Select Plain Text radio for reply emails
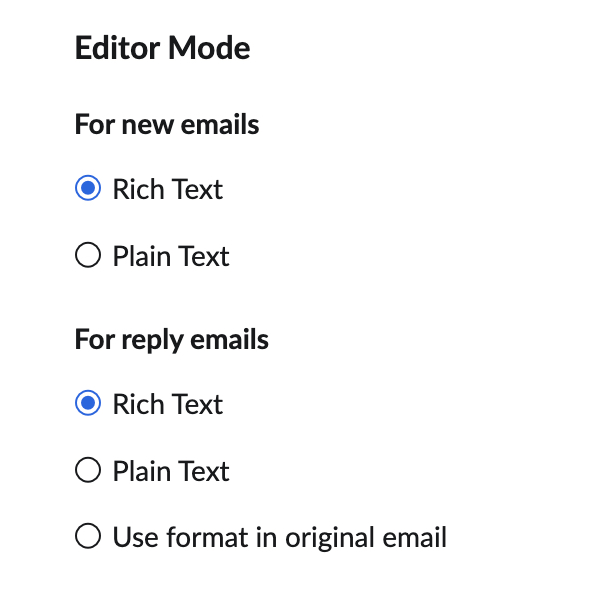 point(88,471)
